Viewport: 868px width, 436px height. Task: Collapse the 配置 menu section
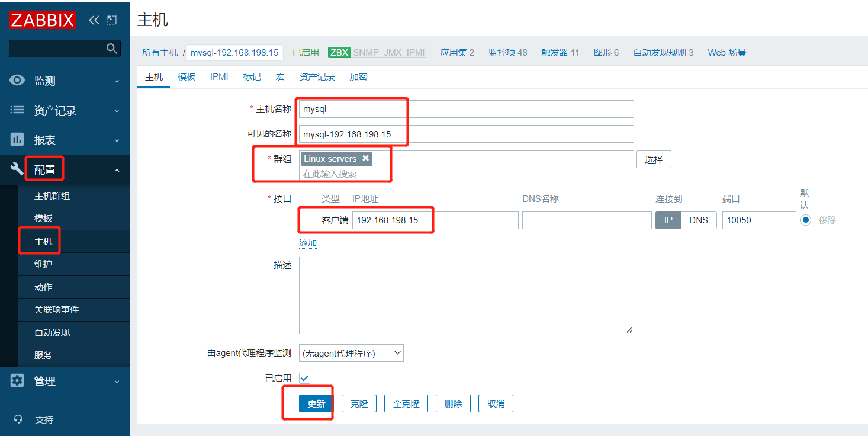pyautogui.click(x=117, y=170)
